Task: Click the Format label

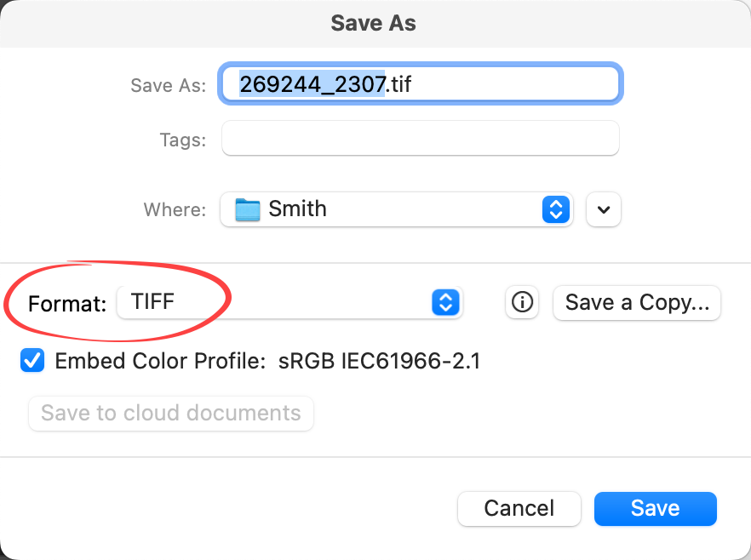Action: tap(67, 303)
